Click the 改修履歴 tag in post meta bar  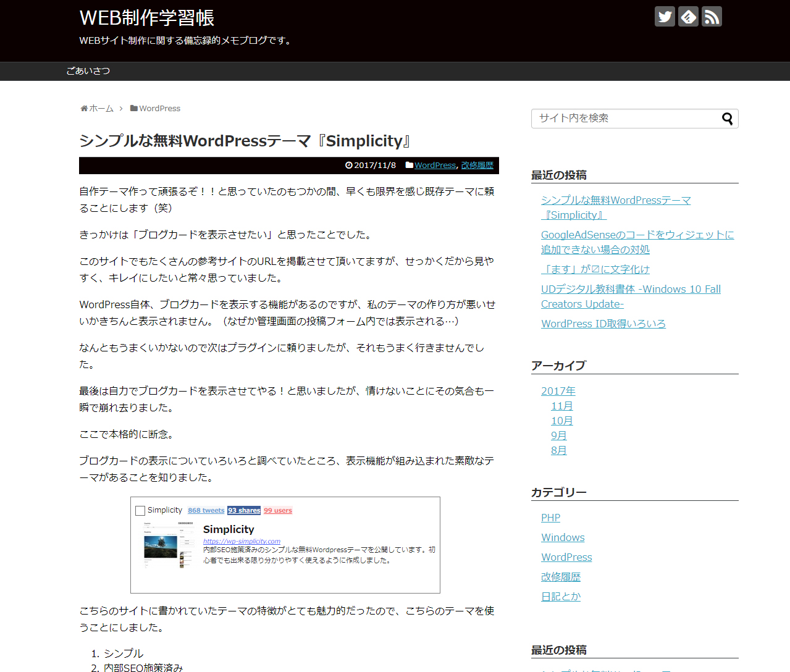tap(477, 166)
